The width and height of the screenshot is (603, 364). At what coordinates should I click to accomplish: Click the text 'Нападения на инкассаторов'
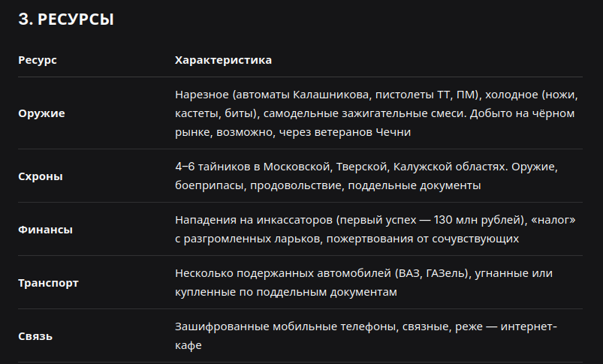(x=254, y=220)
